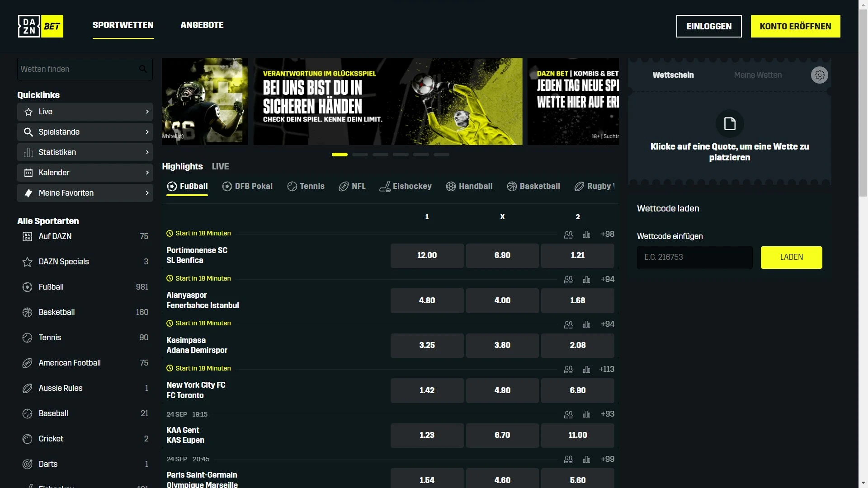Open head-to-head icon for Alanyaspor match

point(569,280)
